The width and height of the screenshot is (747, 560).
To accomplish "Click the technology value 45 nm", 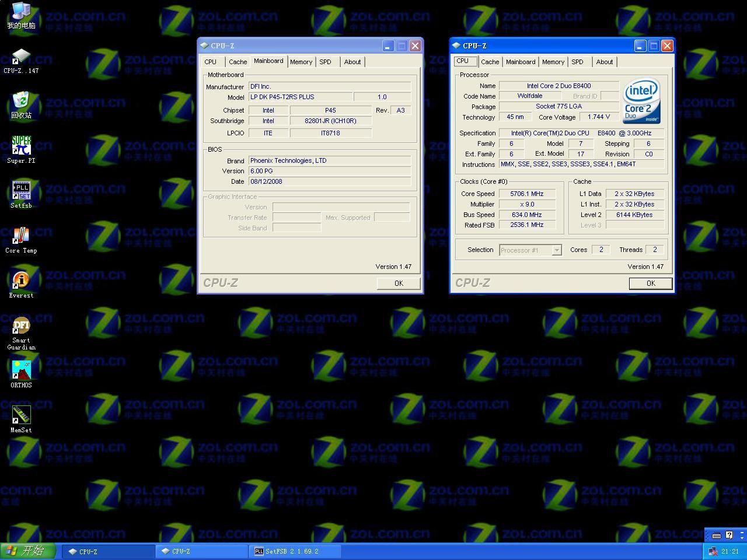I will click(x=515, y=117).
